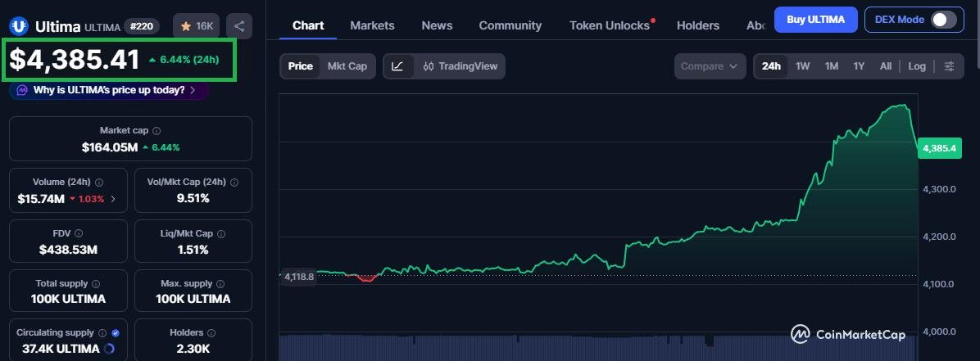This screenshot has height=361, width=980.
Task: Click the 4,385.4 current price label
Action: pyautogui.click(x=939, y=149)
